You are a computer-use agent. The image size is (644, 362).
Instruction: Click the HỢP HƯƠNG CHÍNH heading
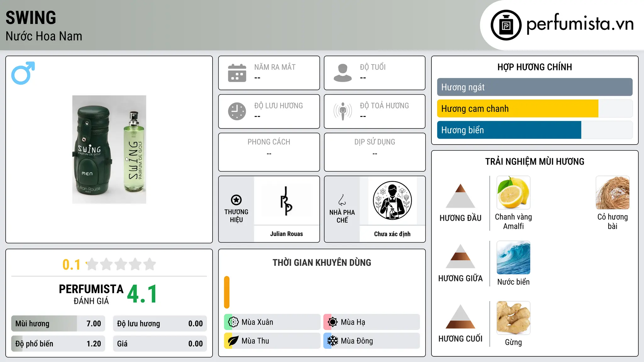[x=535, y=67]
